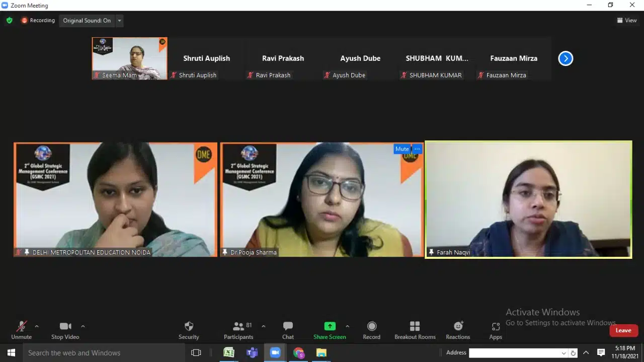Click the red Leave button
644x362 pixels.
[623, 330]
